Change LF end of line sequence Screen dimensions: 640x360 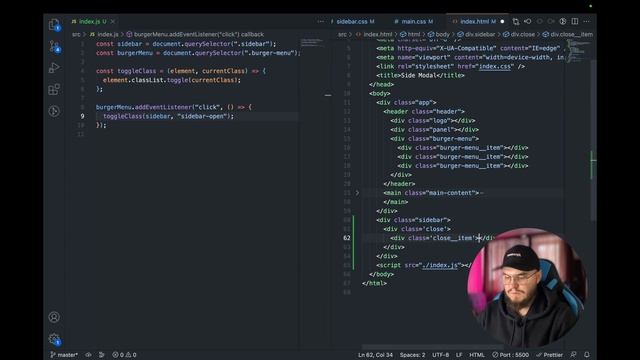point(459,355)
